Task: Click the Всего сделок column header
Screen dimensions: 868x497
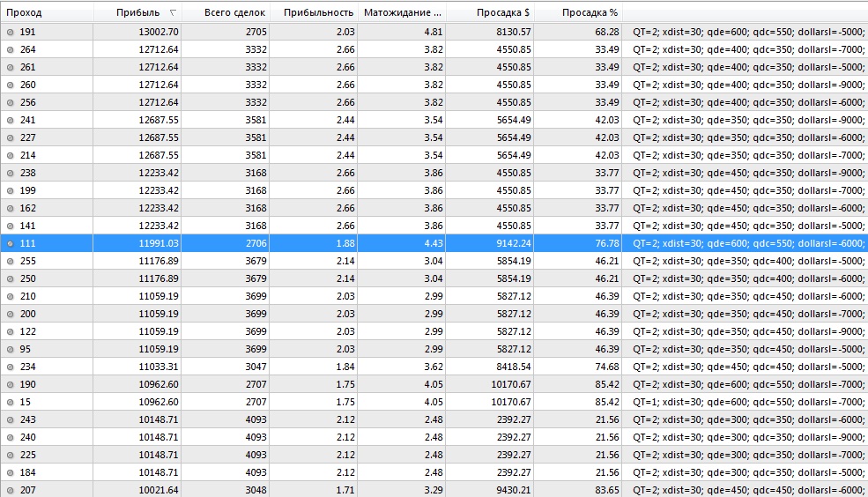Action: [226, 12]
